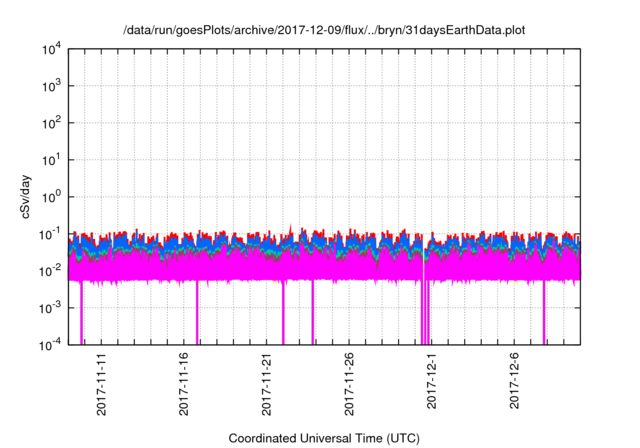This screenshot has height=448, width=640.
Task: Click the 2017-11-16 date tick label
Action: [184, 384]
